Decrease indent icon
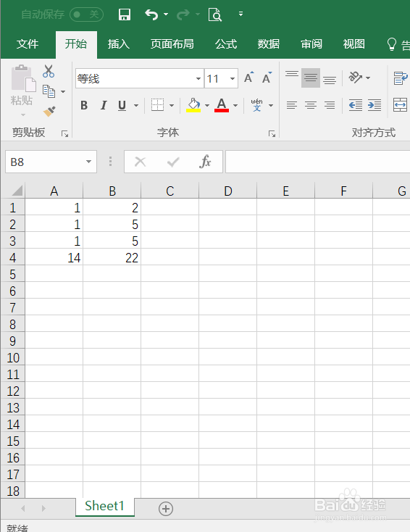This screenshot has height=532, width=410. [x=356, y=105]
